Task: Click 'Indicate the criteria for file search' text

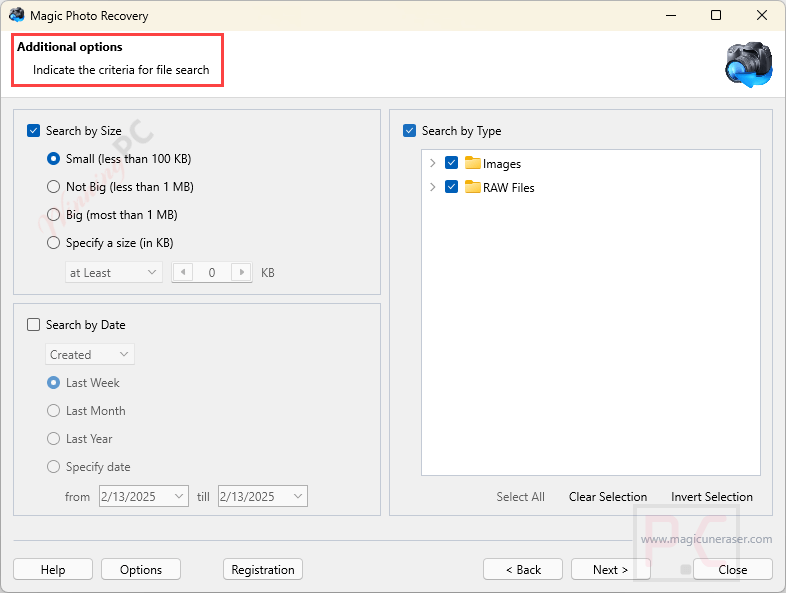Action: pos(121,70)
